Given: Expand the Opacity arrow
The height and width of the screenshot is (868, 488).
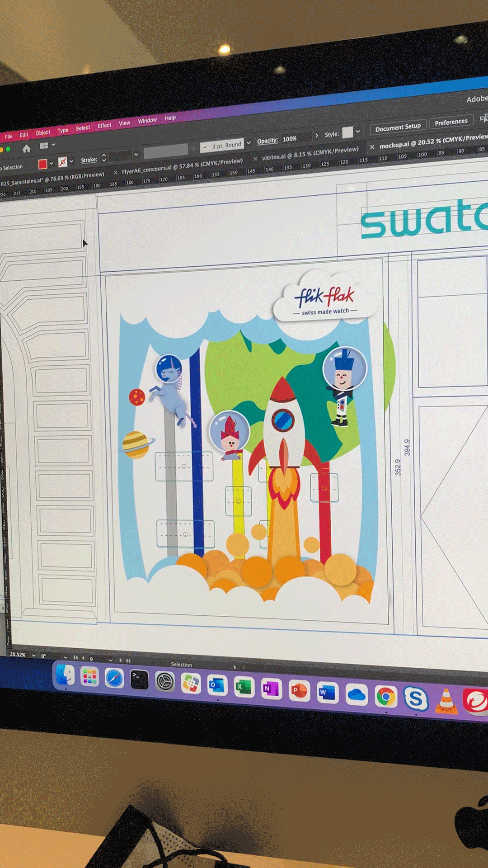Looking at the screenshot, I should pyautogui.click(x=316, y=136).
